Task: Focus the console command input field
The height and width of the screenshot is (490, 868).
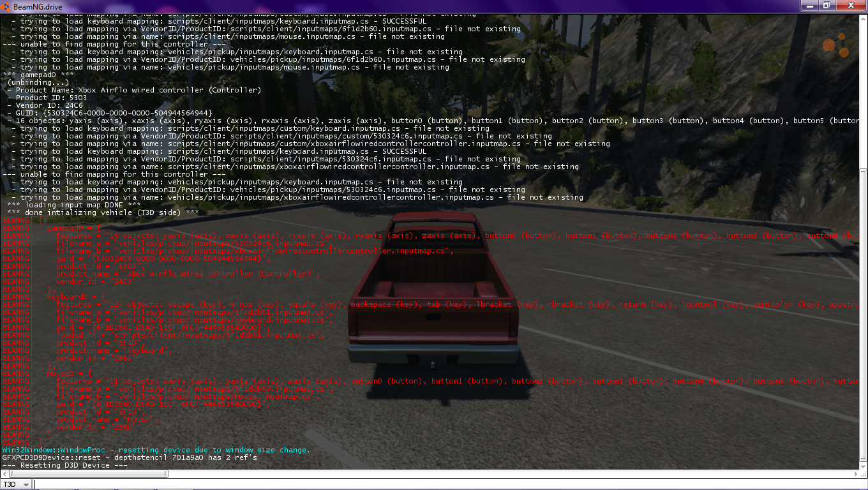Action: click(x=451, y=484)
